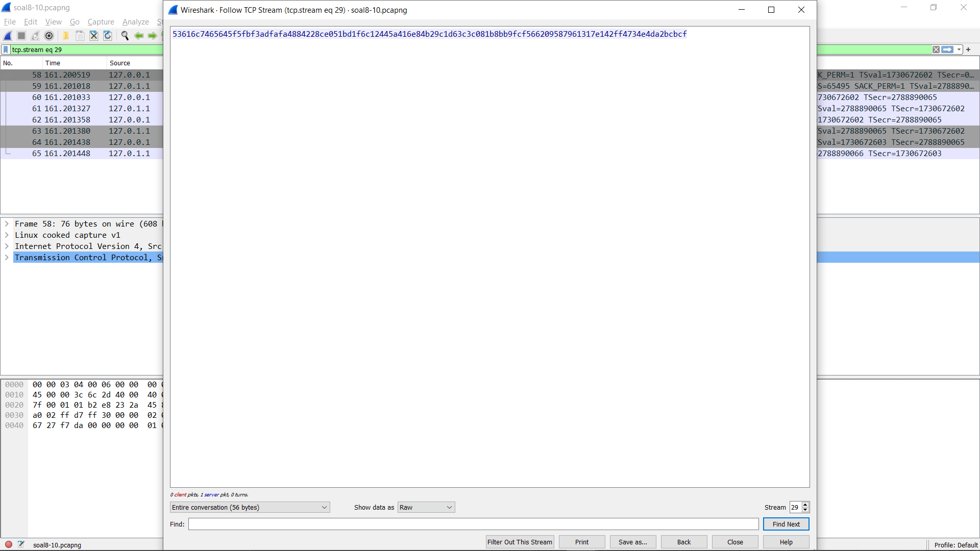Expand the Transmission Control Protocol tree item
980x551 pixels.
(7, 258)
